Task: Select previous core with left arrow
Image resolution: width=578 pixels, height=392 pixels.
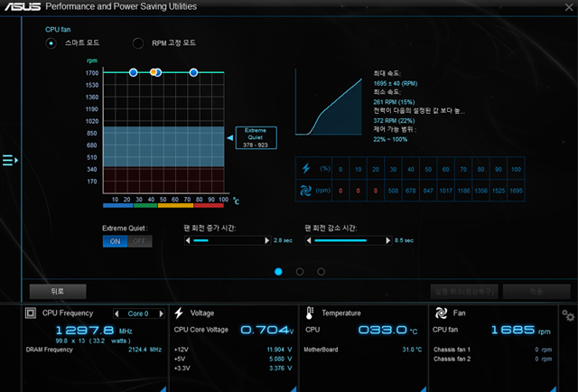Action: 117,313
